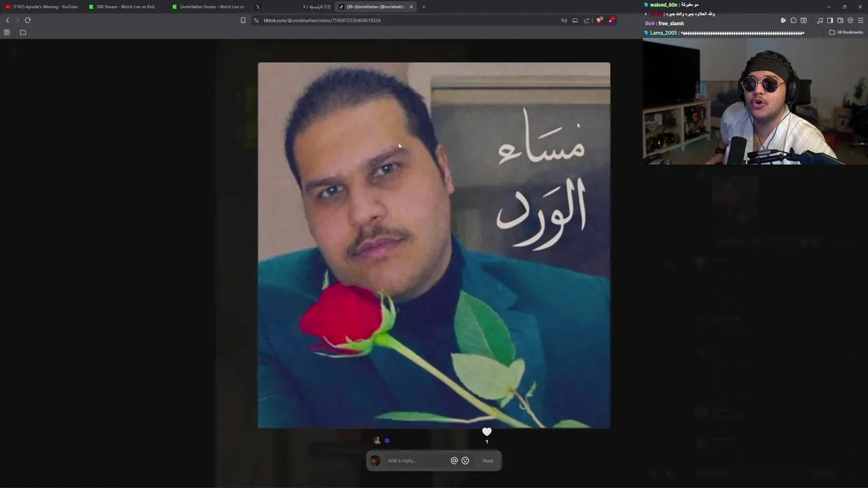868x488 pixels.
Task: Click the small commenter avatar below the image
Action: (377, 441)
